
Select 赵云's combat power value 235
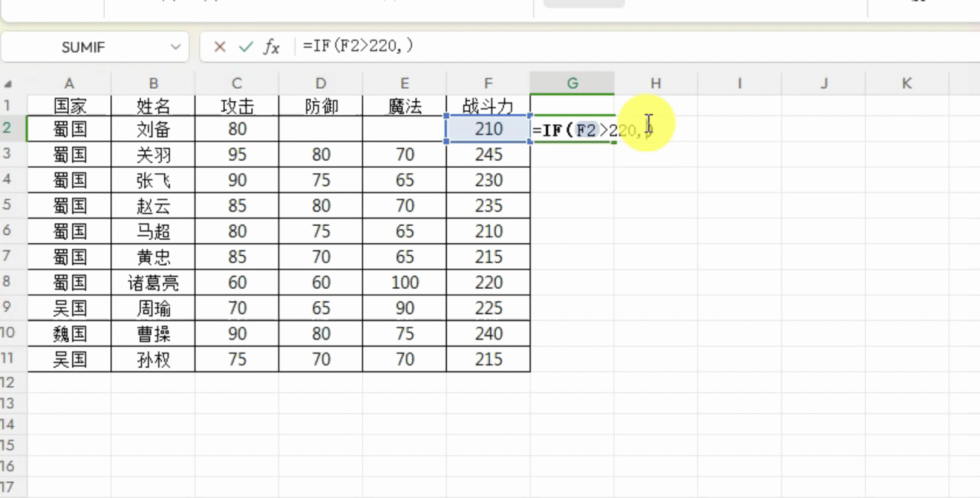[x=488, y=205]
